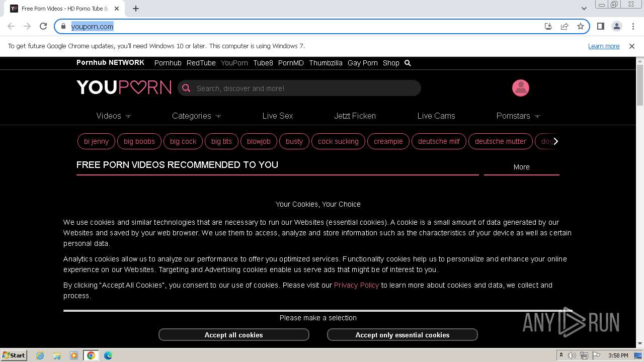Open a new tab with the plus icon
The height and width of the screenshot is (362, 644).
tap(136, 9)
